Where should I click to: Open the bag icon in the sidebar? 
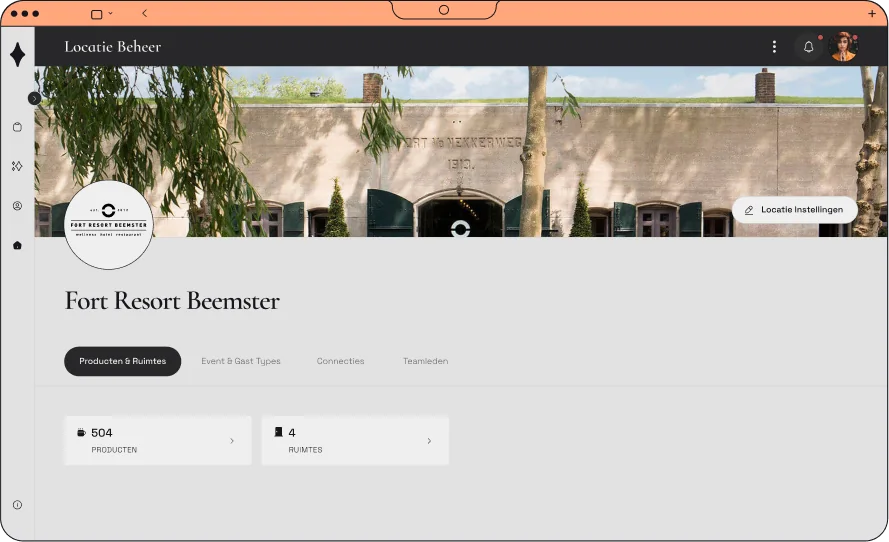tap(18, 127)
